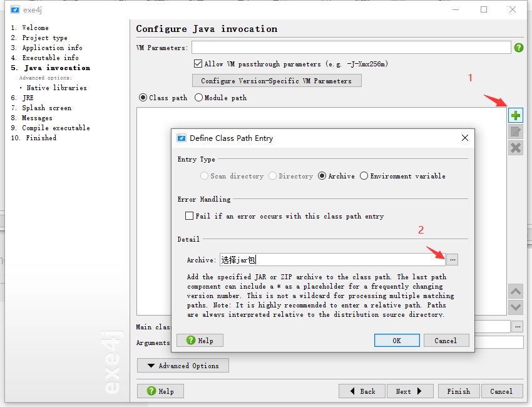This screenshot has height=407, width=532.
Task: Maximize the exe4j window
Action: click(484, 9)
